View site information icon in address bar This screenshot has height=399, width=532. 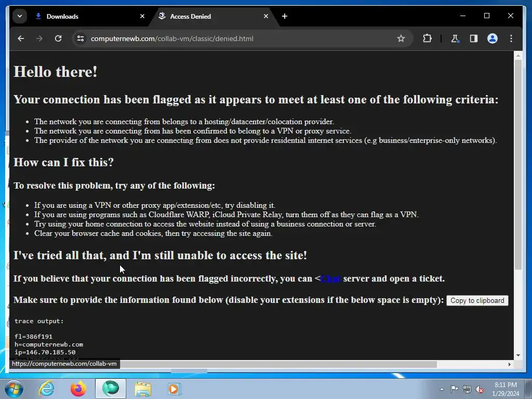point(81,38)
